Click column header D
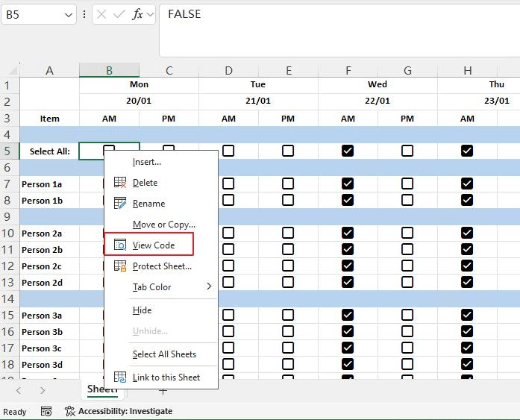This screenshot has height=420, width=520. pos(228,70)
